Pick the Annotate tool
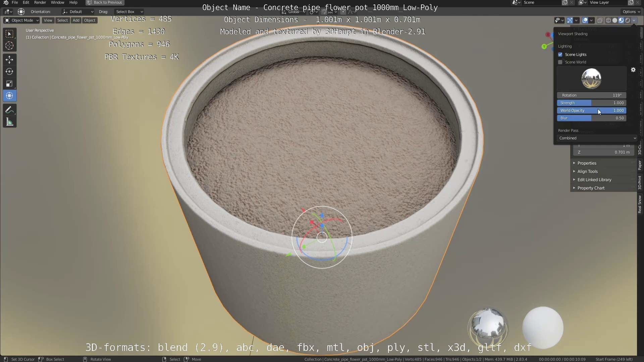 point(9,110)
